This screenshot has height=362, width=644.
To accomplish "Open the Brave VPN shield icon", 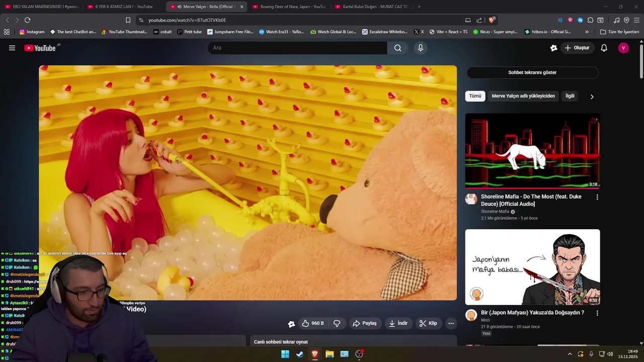I will (626, 20).
